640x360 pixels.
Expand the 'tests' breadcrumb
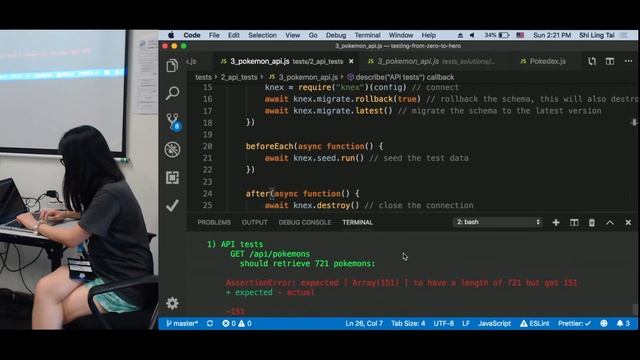203,77
